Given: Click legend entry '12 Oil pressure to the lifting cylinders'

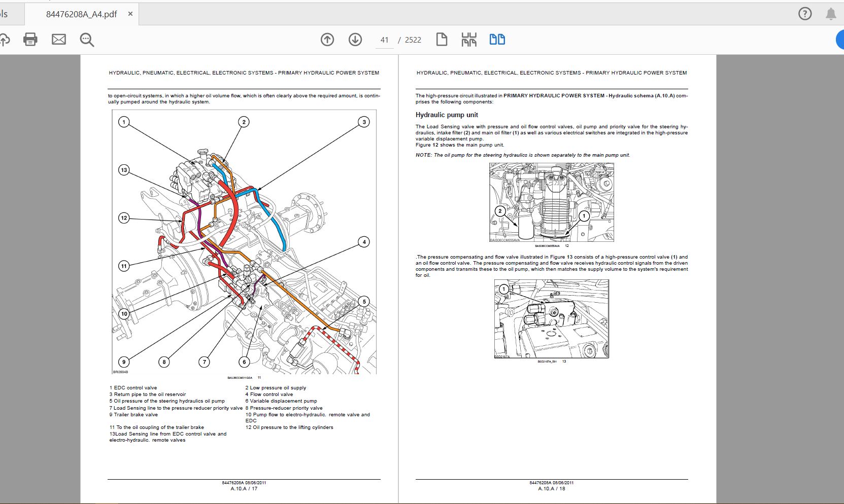Looking at the screenshot, I should [289, 427].
